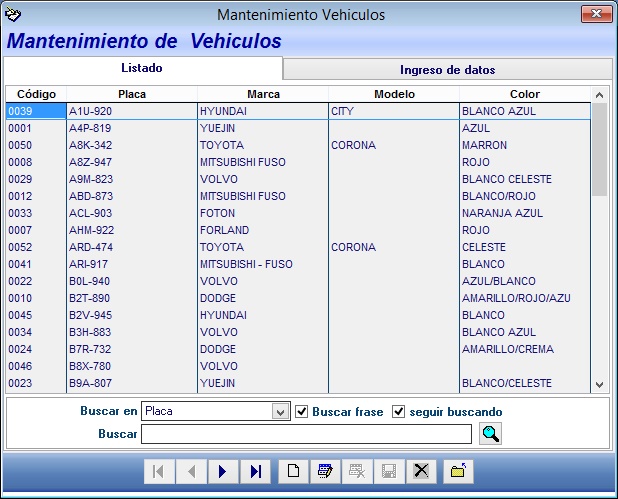The height and width of the screenshot is (499, 618).
Task: Go to the next record button
Action: point(223,471)
